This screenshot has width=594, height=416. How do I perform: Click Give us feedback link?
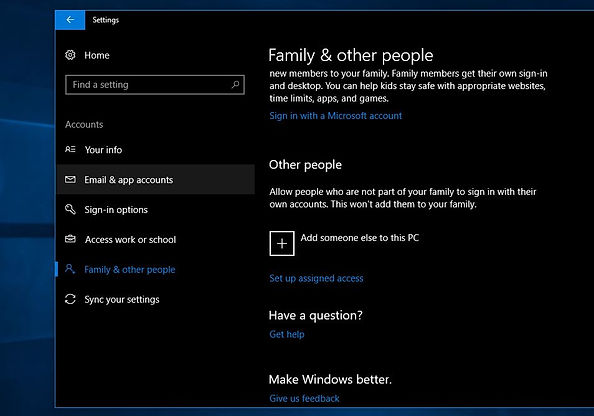coord(304,398)
